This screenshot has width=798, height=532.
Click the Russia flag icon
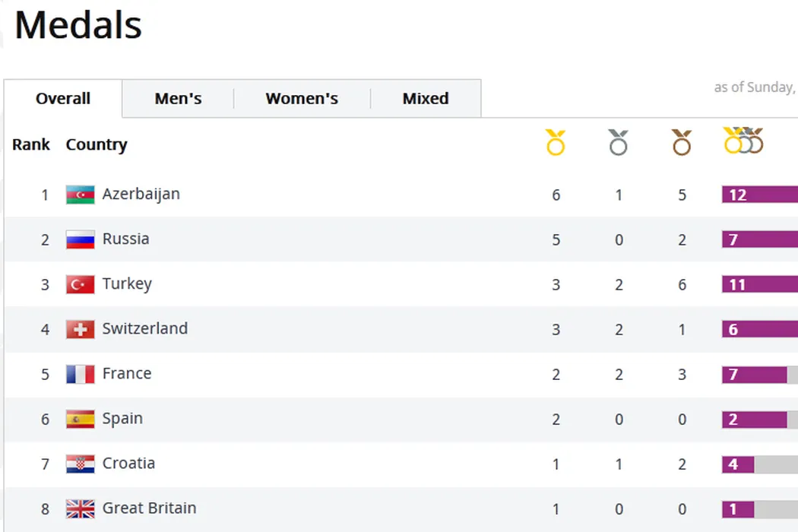[80, 239]
